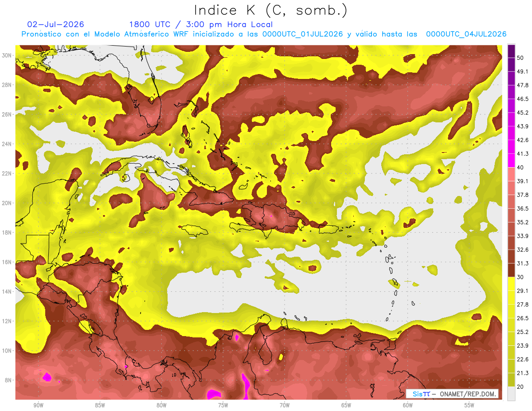The image size is (532, 411).
Task: Click the colorbar value 32.6
Action: 522,250
